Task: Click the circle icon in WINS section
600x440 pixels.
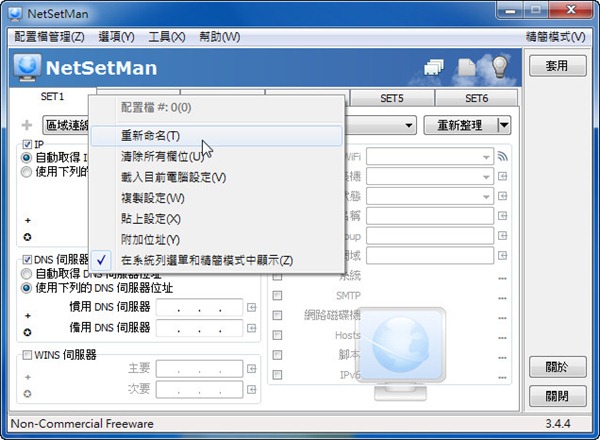Action: (x=27, y=393)
